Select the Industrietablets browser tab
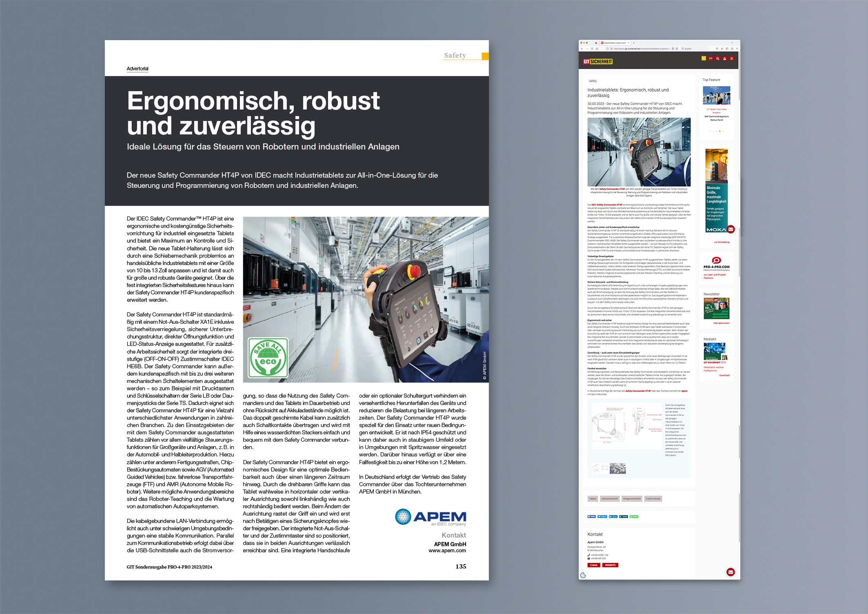 [x=615, y=43]
